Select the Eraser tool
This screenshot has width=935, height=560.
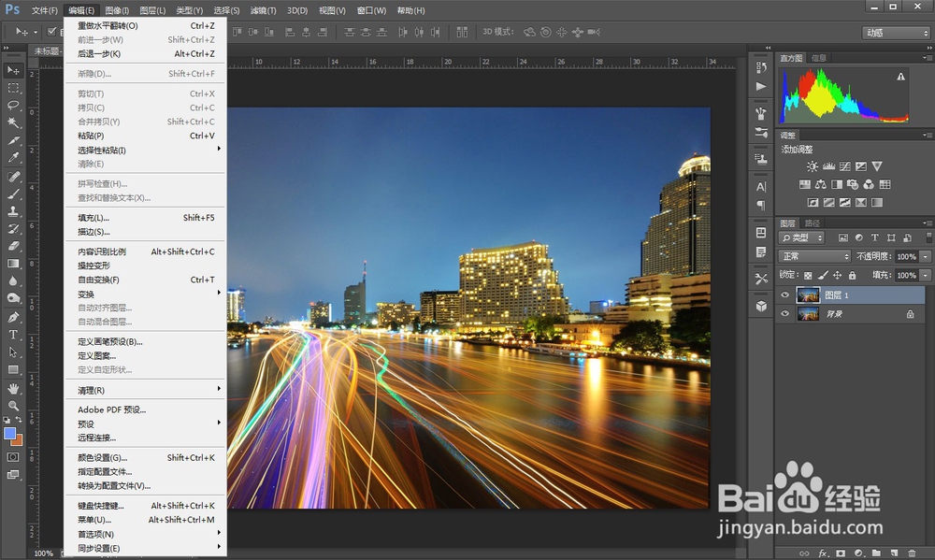[x=13, y=246]
